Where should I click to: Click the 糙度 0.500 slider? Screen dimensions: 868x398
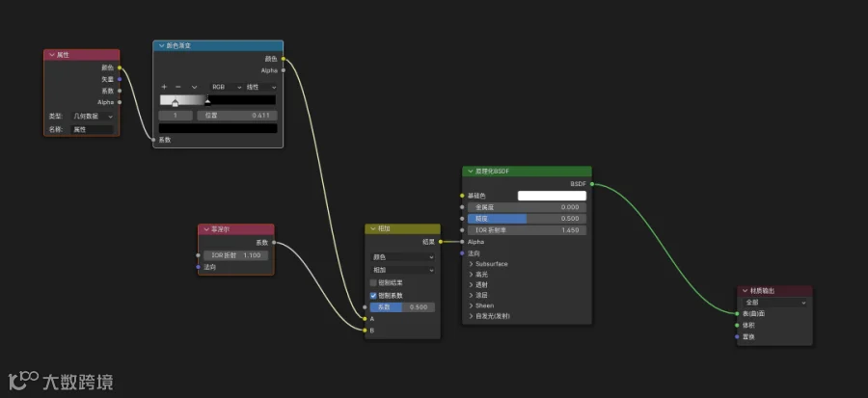pyautogui.click(x=527, y=219)
